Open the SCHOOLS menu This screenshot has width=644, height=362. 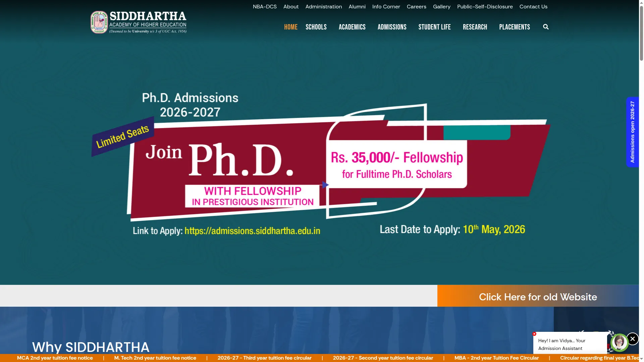point(316,27)
